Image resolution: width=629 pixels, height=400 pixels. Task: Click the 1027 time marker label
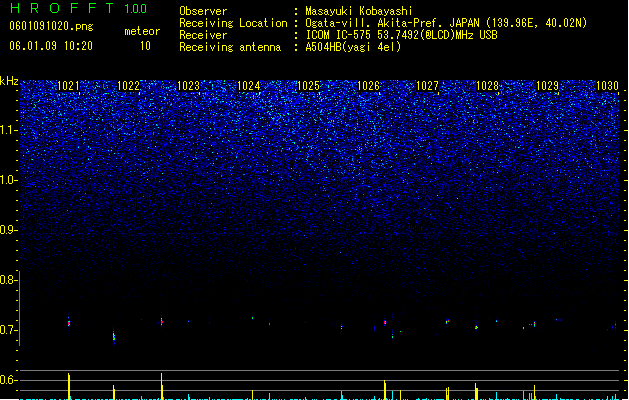pyautogui.click(x=428, y=86)
